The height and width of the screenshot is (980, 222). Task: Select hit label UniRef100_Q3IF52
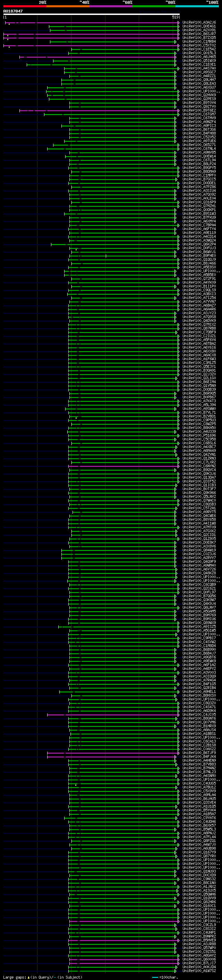pyautogui.click(x=199, y=481)
